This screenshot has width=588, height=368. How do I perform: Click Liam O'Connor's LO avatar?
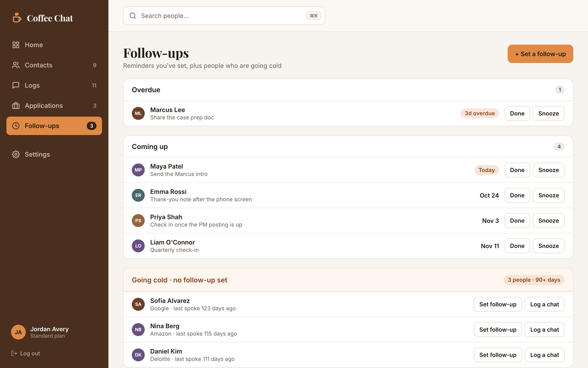pos(138,246)
